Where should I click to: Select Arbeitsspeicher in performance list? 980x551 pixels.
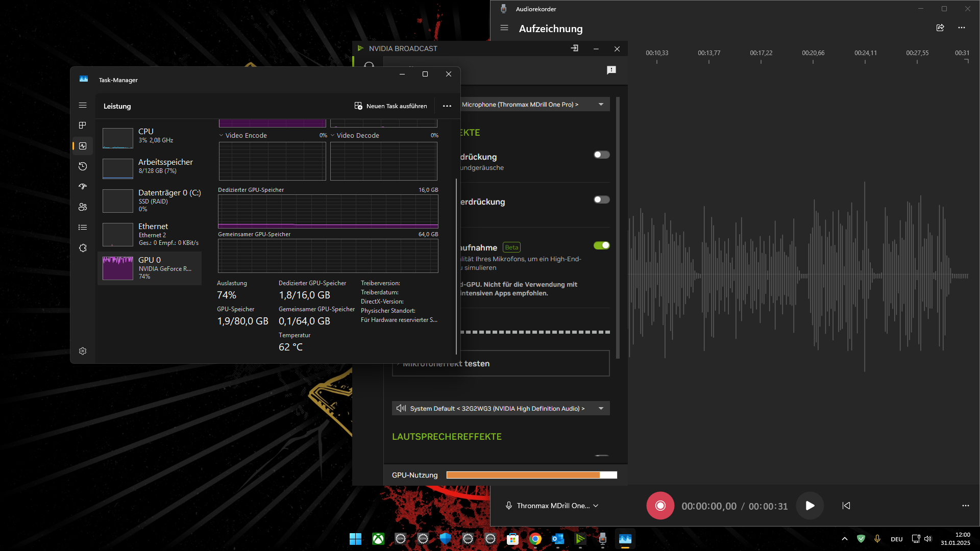click(x=150, y=166)
